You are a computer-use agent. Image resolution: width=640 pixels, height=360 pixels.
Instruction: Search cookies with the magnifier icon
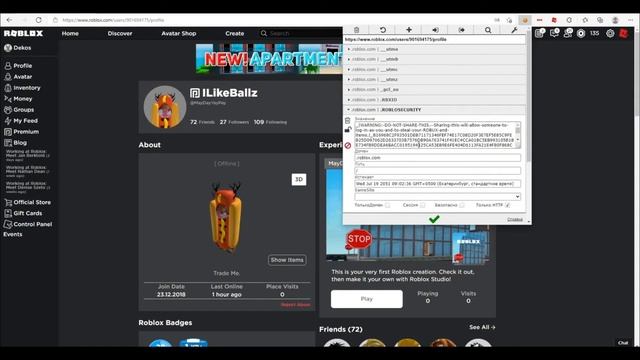488,30
